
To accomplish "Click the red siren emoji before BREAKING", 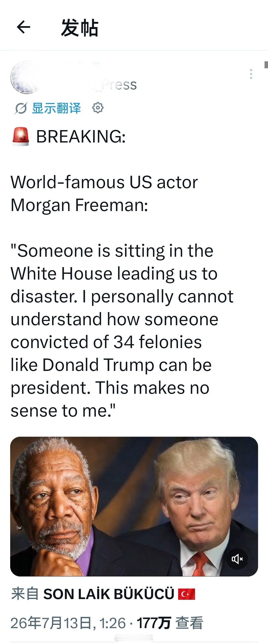I will 21,136.
